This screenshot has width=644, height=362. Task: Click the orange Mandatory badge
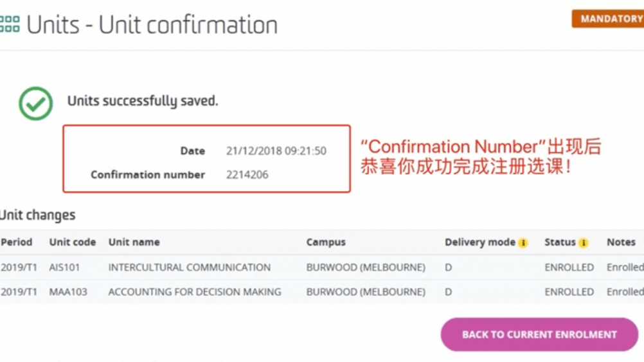pos(609,19)
